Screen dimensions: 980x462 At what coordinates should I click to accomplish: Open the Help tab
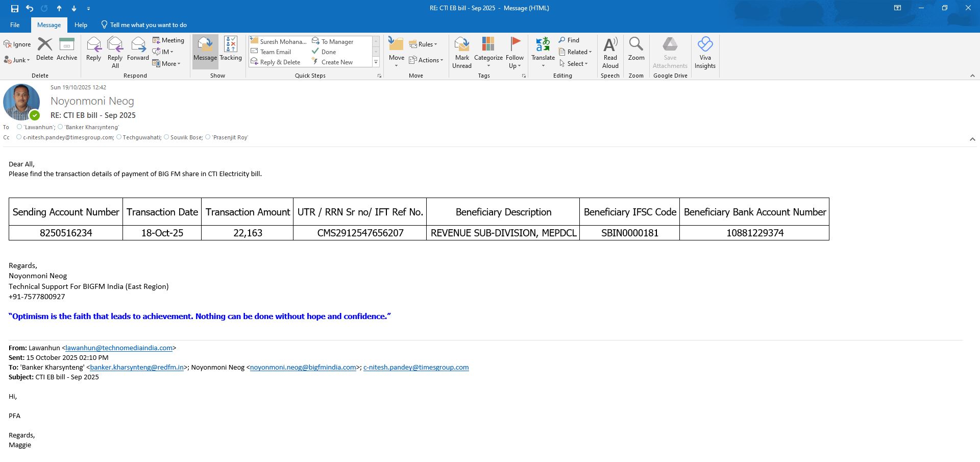(x=81, y=25)
